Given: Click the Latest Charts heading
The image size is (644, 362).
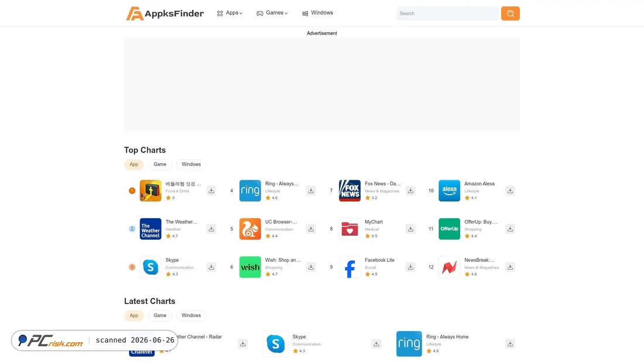Looking at the screenshot, I should (x=149, y=301).
